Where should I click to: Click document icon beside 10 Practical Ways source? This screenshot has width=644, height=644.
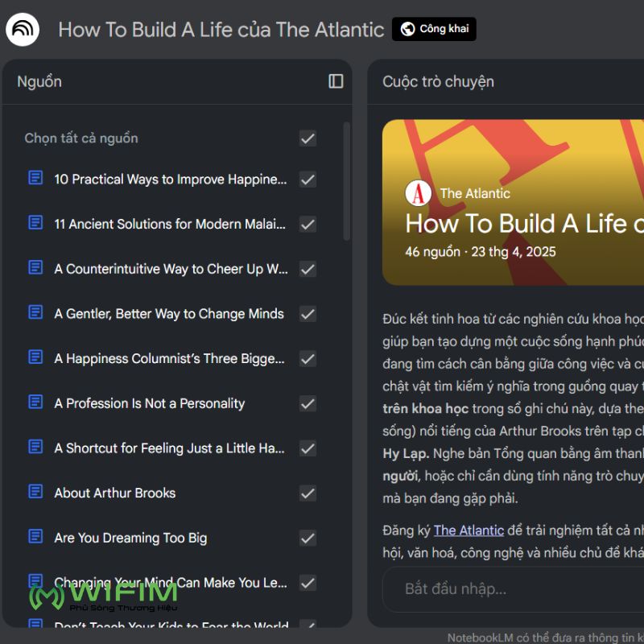pyautogui.click(x=35, y=179)
